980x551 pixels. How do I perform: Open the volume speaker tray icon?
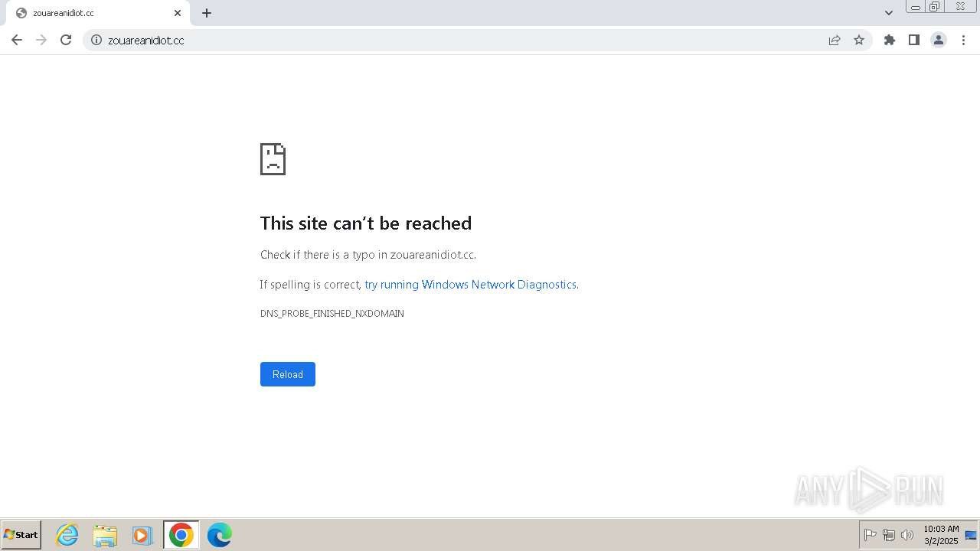(x=907, y=535)
